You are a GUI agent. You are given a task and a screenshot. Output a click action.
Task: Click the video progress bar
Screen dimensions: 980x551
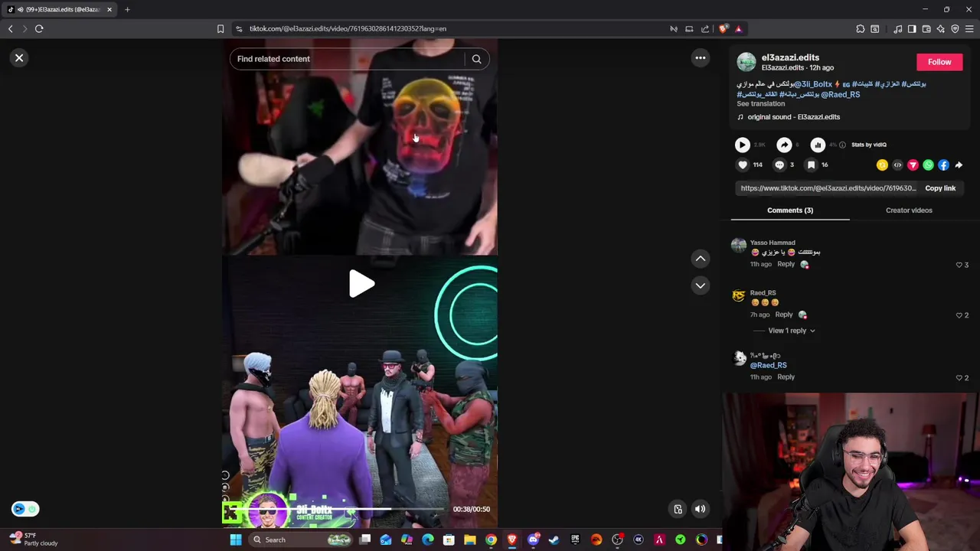337,510
